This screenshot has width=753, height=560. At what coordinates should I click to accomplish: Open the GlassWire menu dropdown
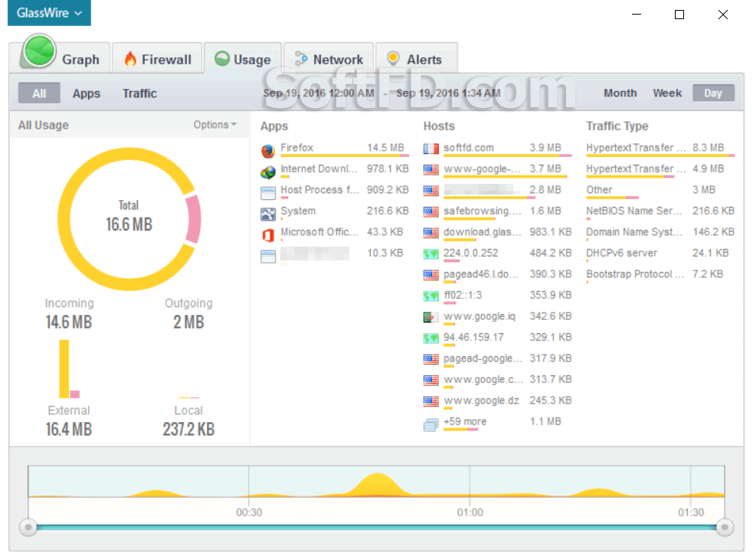pyautogui.click(x=49, y=13)
